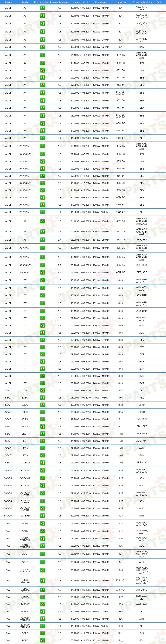This screenshot has width=166, height=644.
Task: Click engine code cell 'BJX, BKV'
Action: (142, 419)
